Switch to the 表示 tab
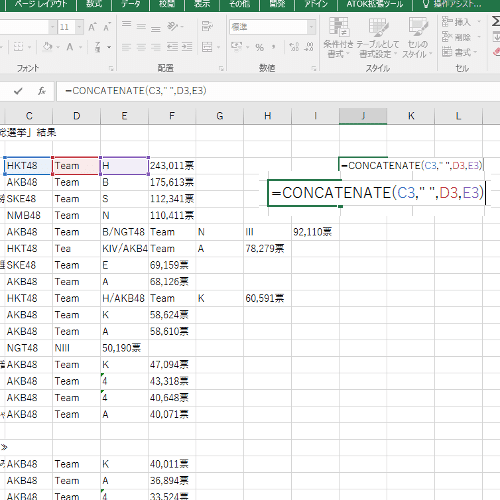Viewport: 500px width, 500px height. click(202, 4)
